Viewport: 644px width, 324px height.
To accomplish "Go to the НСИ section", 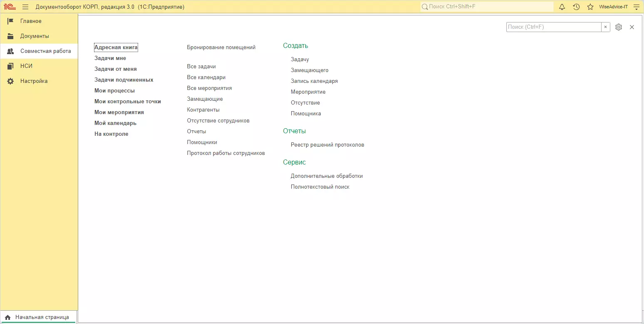I will pos(39,66).
